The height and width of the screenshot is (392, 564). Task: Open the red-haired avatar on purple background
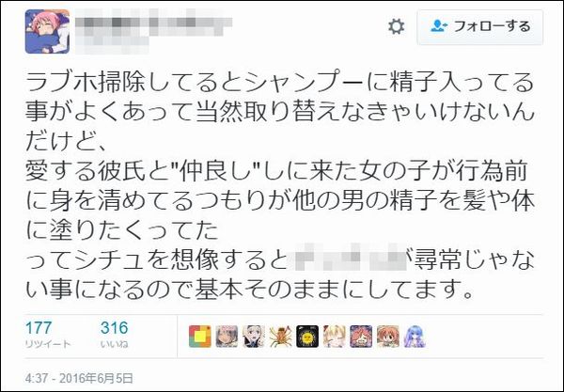[361, 337]
